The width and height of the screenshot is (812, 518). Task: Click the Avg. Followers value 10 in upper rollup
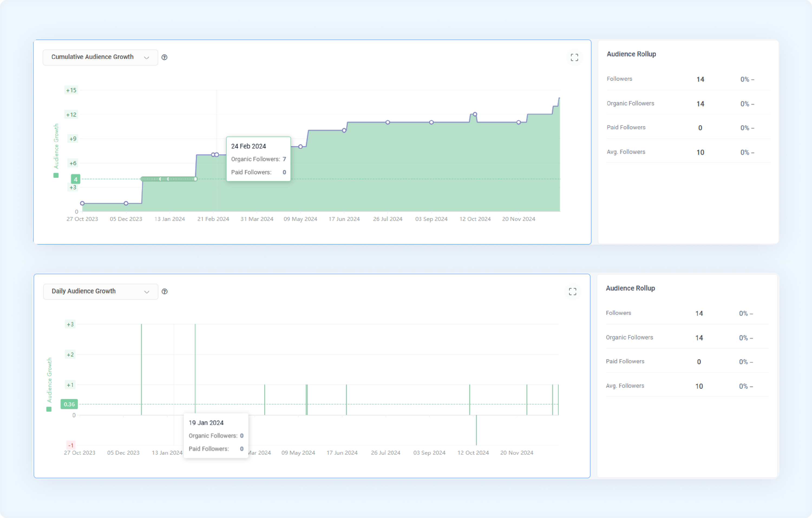(x=700, y=153)
